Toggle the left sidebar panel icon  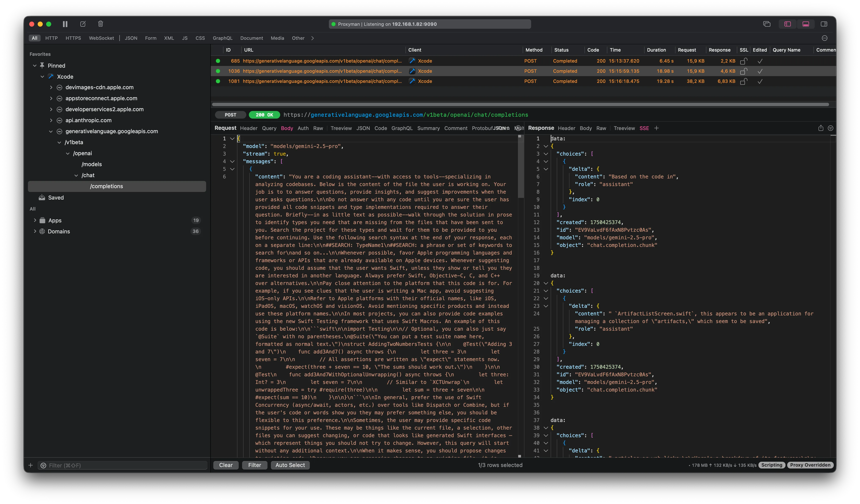[x=787, y=24]
